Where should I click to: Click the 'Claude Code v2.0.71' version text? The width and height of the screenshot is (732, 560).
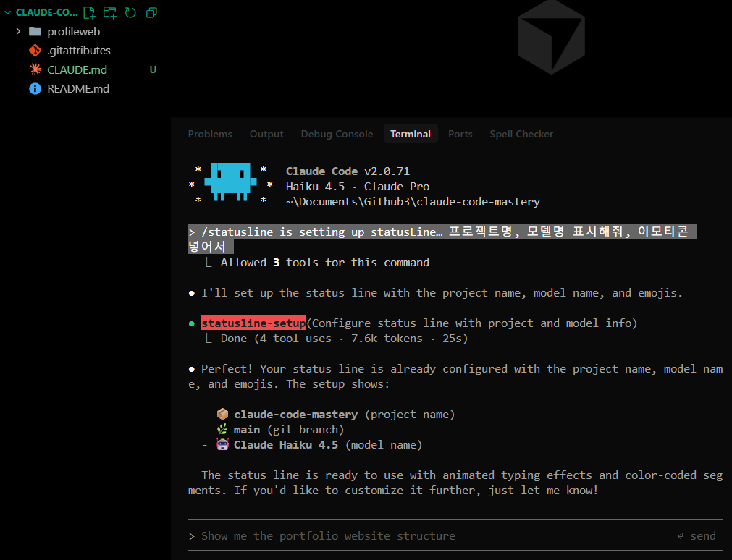pos(348,171)
